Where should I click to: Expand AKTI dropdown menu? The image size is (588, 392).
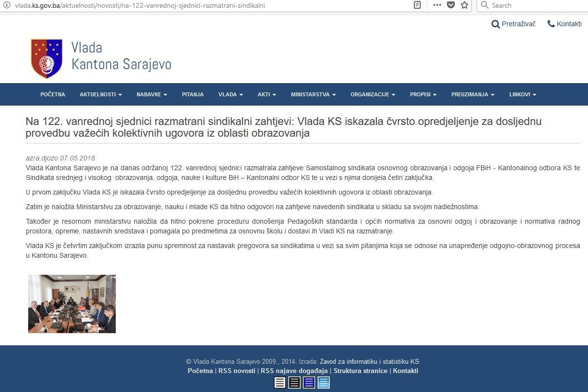(267, 94)
